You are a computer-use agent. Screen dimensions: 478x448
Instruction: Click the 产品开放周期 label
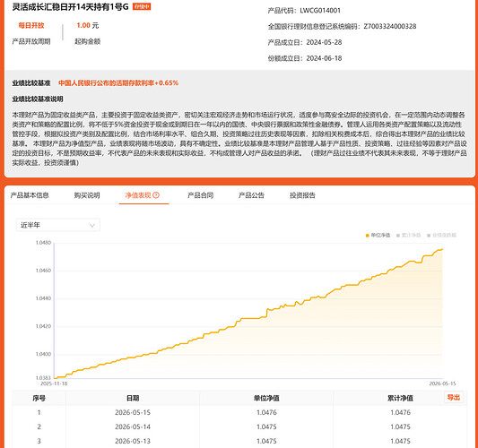coord(31,41)
